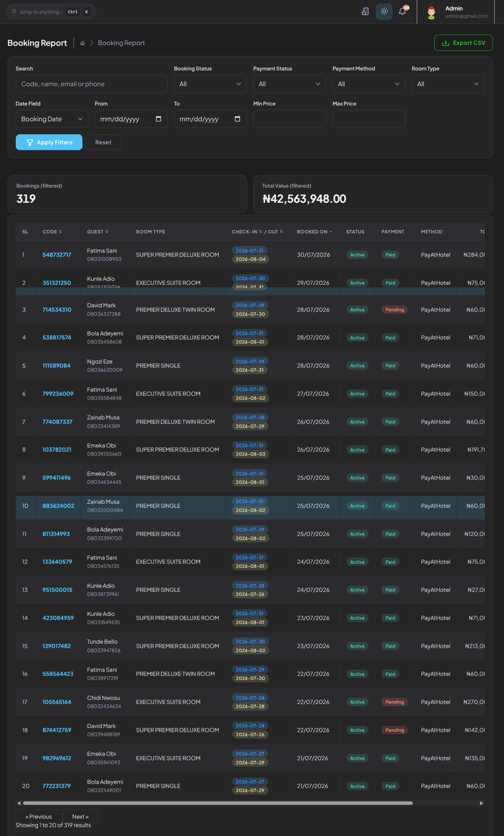The height and width of the screenshot is (836, 504).
Task: Click the Bookings filtered count 319
Action: pyautogui.click(x=26, y=199)
